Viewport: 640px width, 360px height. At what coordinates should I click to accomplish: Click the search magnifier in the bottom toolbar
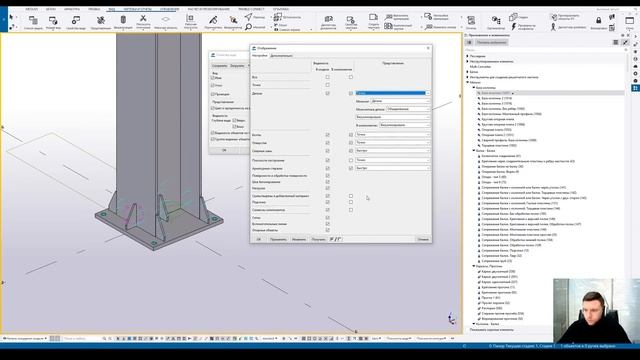pos(104,338)
